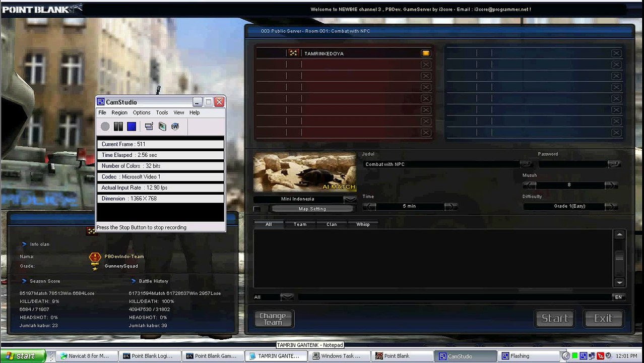Increase the Difficulty with right arrow

pyautogui.click(x=610, y=206)
